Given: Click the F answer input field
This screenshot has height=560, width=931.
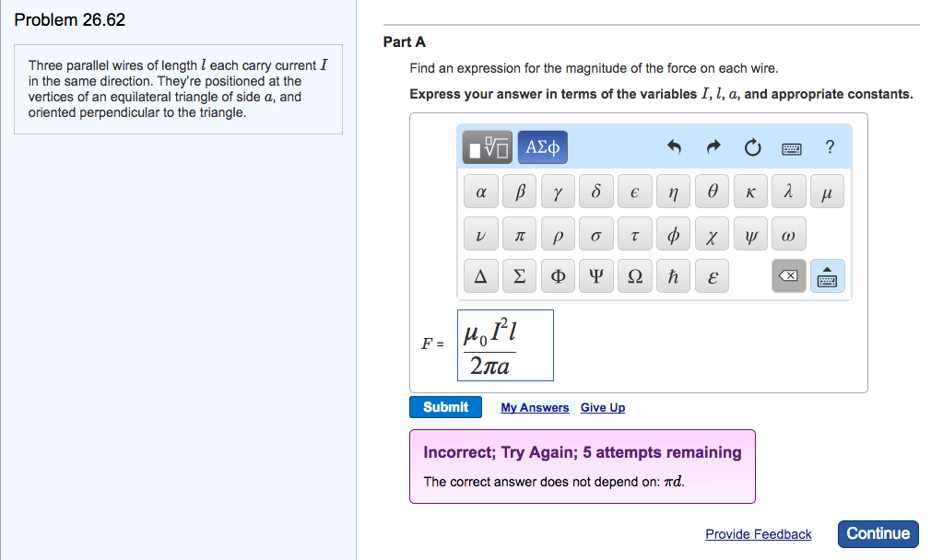Looking at the screenshot, I should click(505, 345).
